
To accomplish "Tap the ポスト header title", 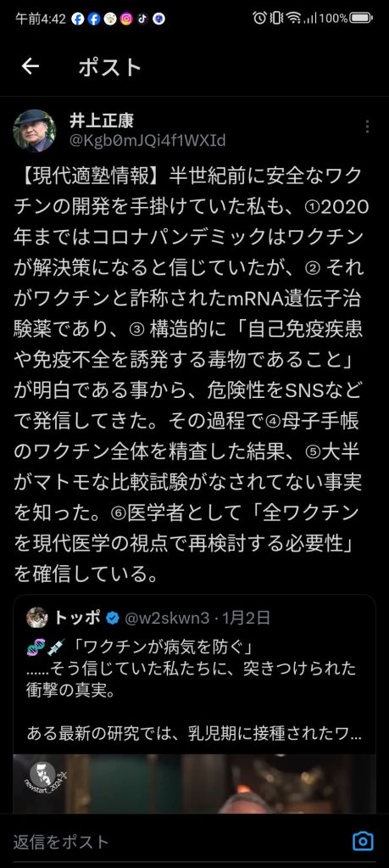I will coord(110,68).
